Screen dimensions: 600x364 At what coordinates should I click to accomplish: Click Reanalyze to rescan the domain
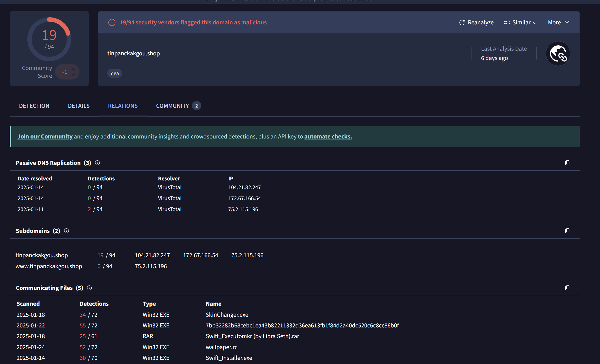pos(476,22)
